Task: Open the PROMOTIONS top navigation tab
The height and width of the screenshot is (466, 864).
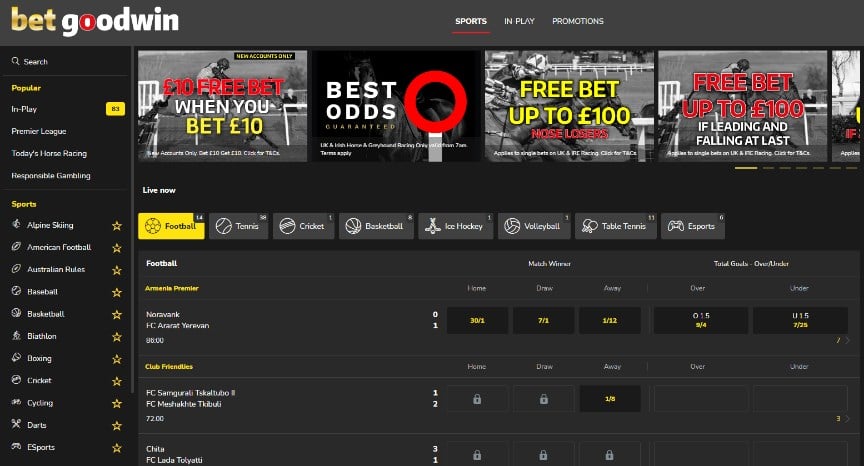Action: click(x=577, y=21)
